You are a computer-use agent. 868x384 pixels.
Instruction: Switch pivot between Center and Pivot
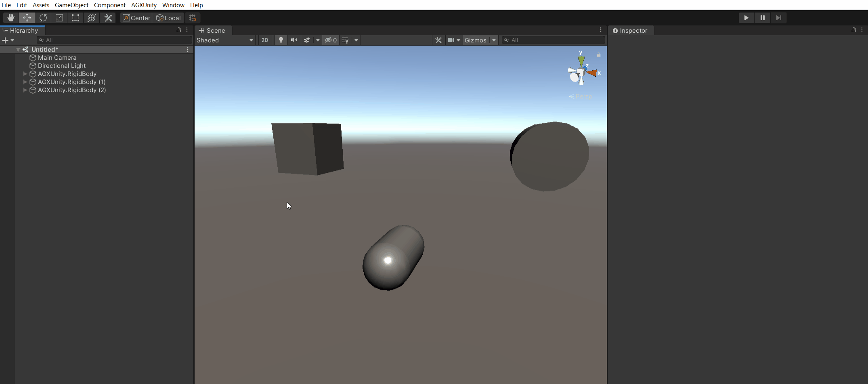tap(136, 18)
